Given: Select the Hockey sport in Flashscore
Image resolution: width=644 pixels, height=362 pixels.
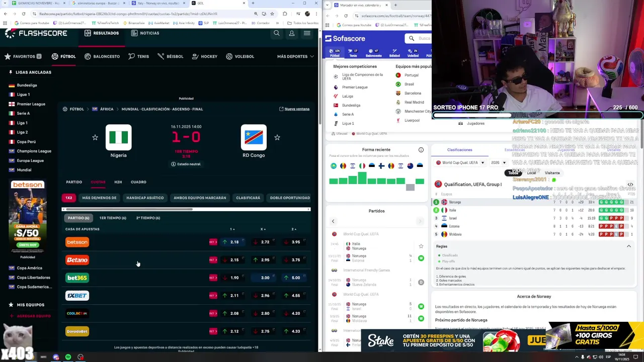Looking at the screenshot, I should pos(205,56).
